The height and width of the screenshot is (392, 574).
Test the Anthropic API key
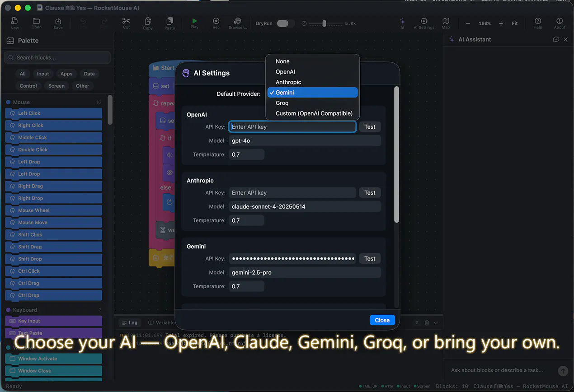coord(370,193)
